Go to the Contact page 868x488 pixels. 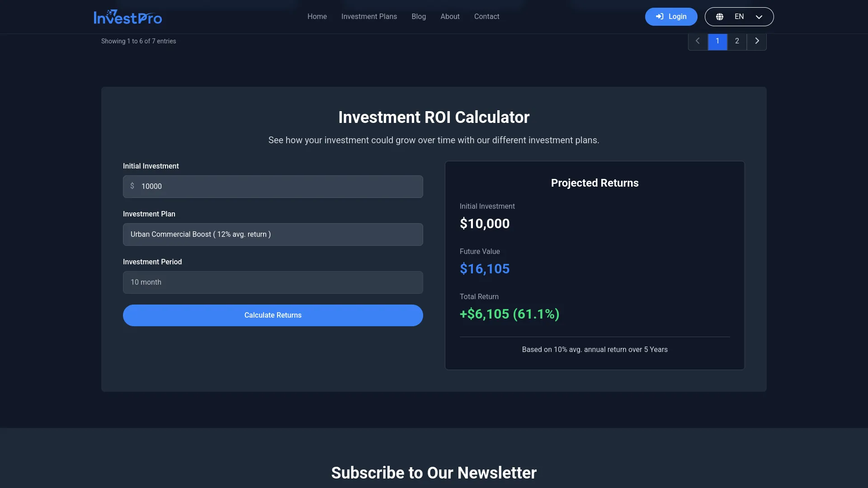pos(486,16)
